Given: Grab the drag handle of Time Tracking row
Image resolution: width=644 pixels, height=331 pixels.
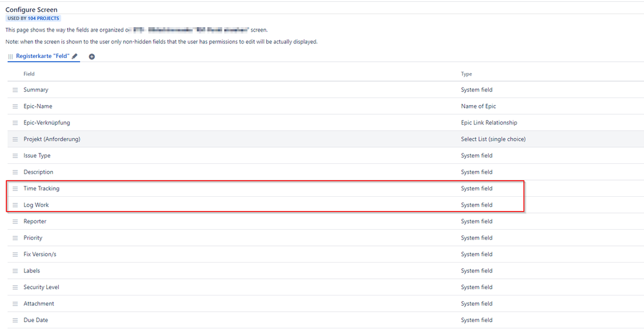Looking at the screenshot, I should click(x=15, y=189).
